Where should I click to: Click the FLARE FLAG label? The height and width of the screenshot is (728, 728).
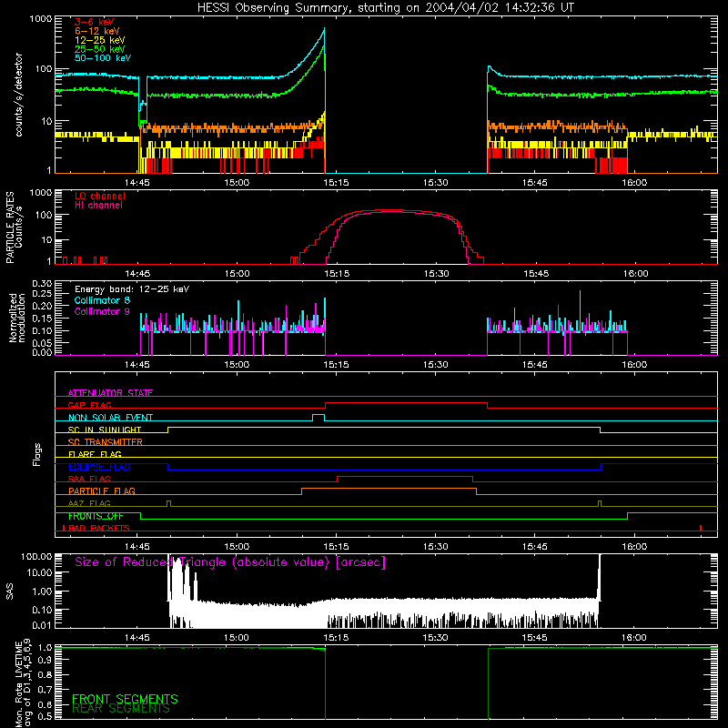[95, 454]
